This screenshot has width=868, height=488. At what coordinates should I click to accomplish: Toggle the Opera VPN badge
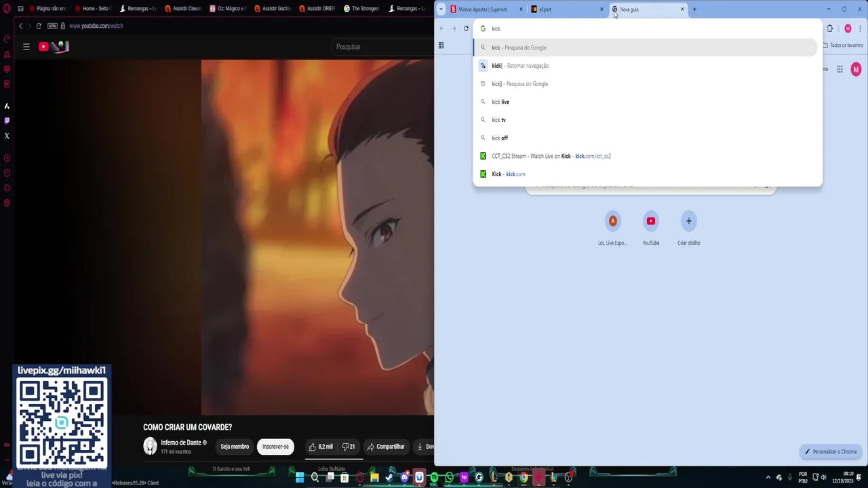pyautogui.click(x=52, y=26)
